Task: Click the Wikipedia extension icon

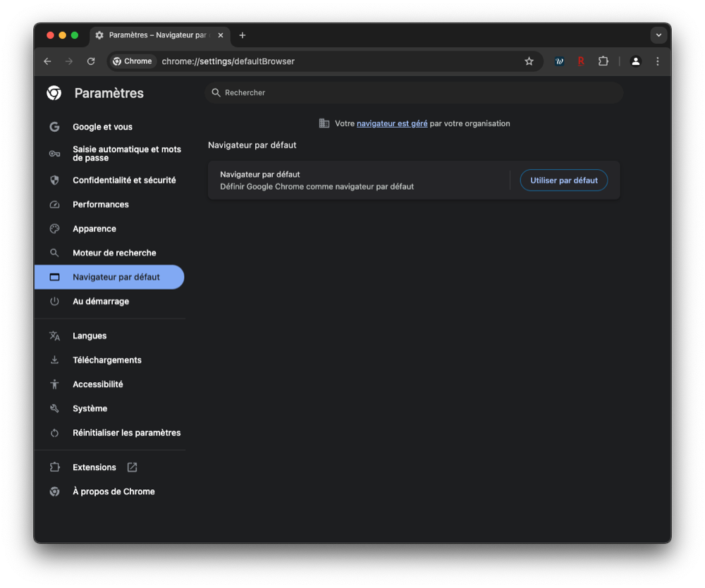Action: (559, 61)
